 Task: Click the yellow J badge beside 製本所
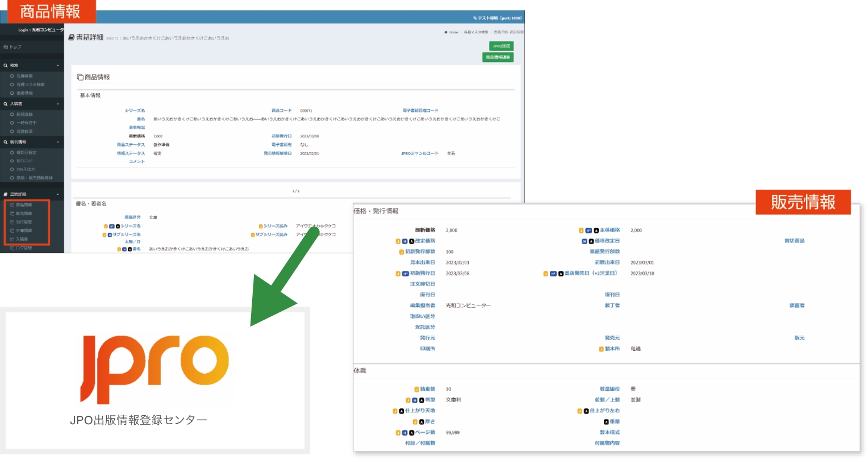(602, 349)
